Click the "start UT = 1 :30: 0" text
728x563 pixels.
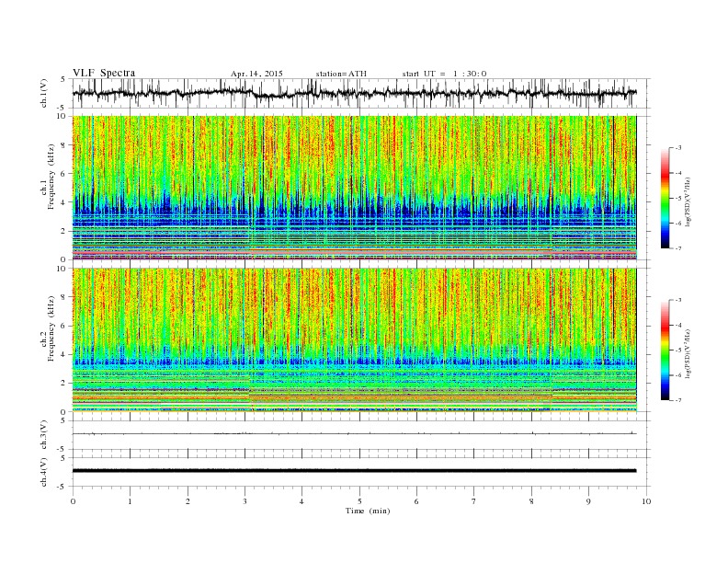pos(444,74)
